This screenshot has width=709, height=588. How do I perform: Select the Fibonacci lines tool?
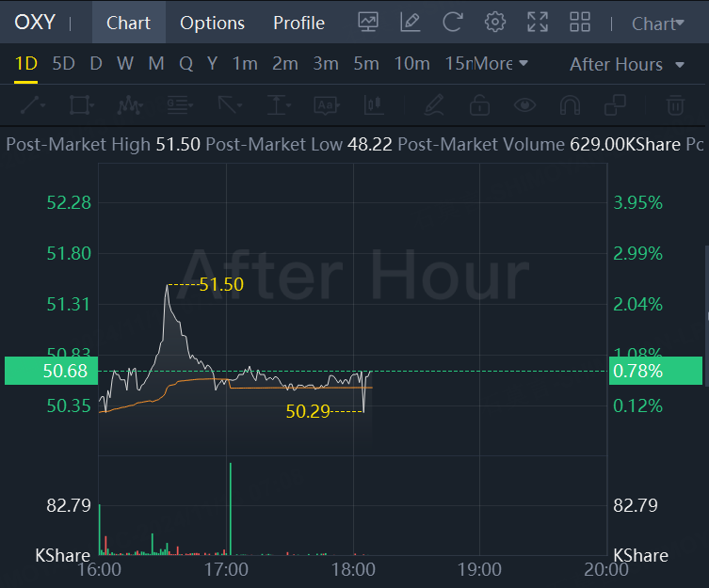(180, 105)
